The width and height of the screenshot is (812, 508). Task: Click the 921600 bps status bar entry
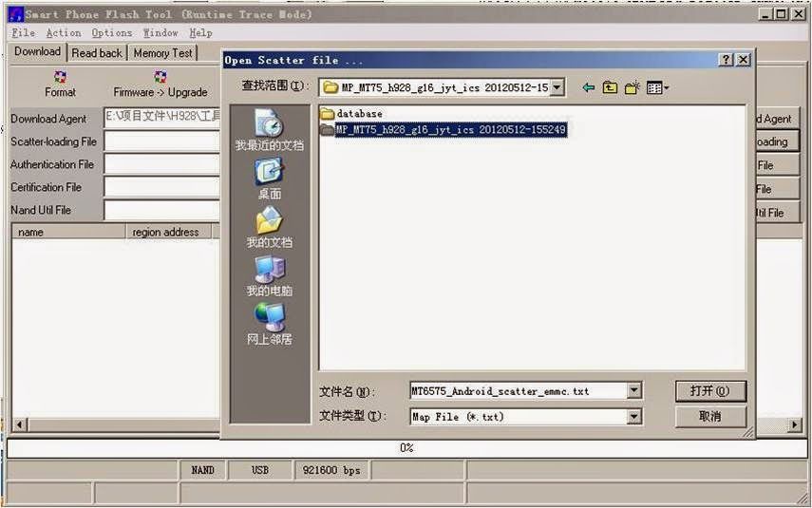tap(331, 470)
